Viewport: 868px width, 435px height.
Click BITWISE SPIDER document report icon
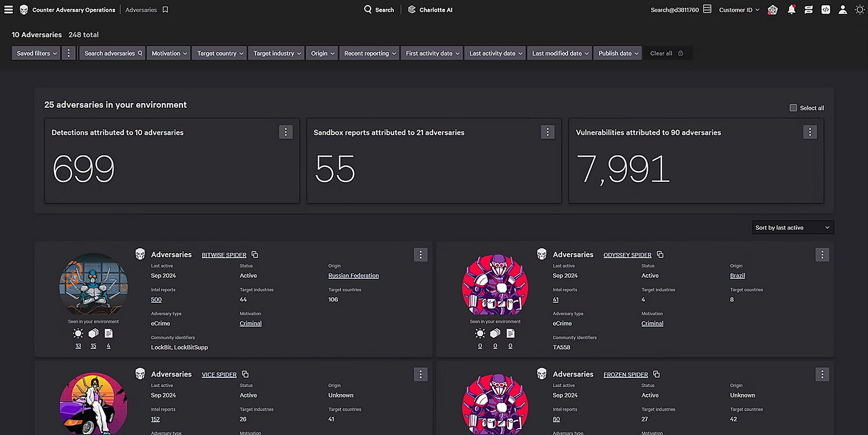(x=108, y=333)
